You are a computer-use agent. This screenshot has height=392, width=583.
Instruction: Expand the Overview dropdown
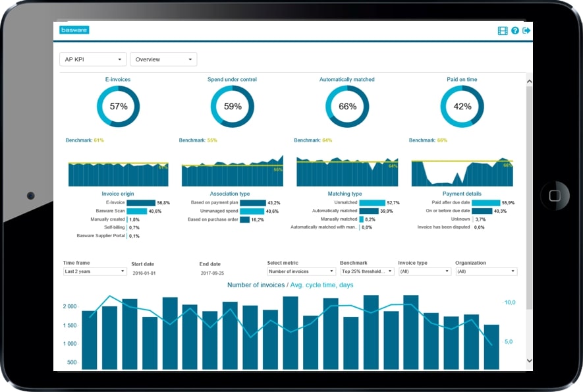[163, 59]
